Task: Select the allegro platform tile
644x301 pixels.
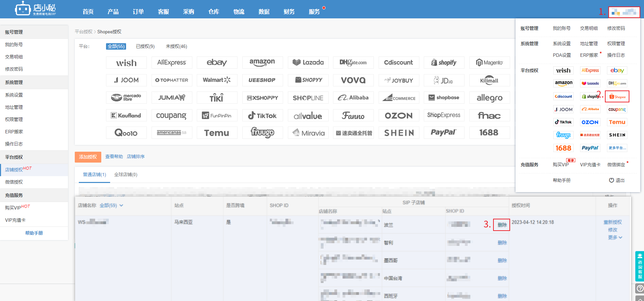Action: click(x=489, y=98)
